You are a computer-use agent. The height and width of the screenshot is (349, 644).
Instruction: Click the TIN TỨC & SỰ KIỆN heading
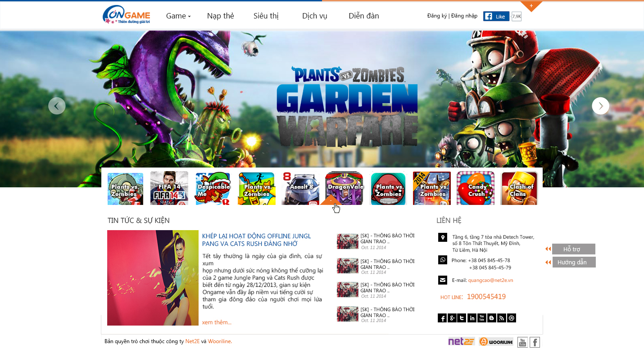139,220
